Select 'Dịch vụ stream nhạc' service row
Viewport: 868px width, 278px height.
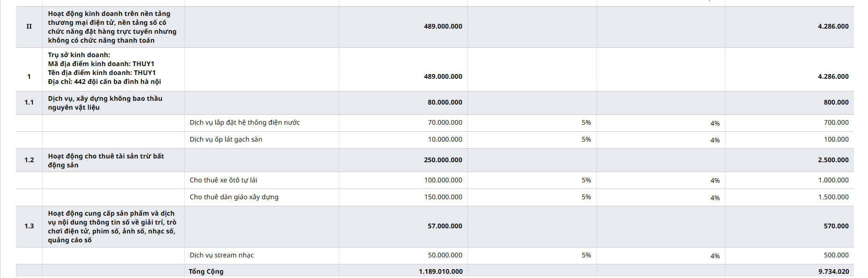tap(435, 255)
